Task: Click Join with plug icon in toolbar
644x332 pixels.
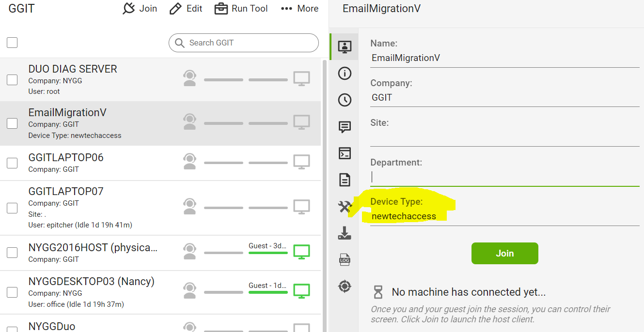Action: click(x=140, y=9)
